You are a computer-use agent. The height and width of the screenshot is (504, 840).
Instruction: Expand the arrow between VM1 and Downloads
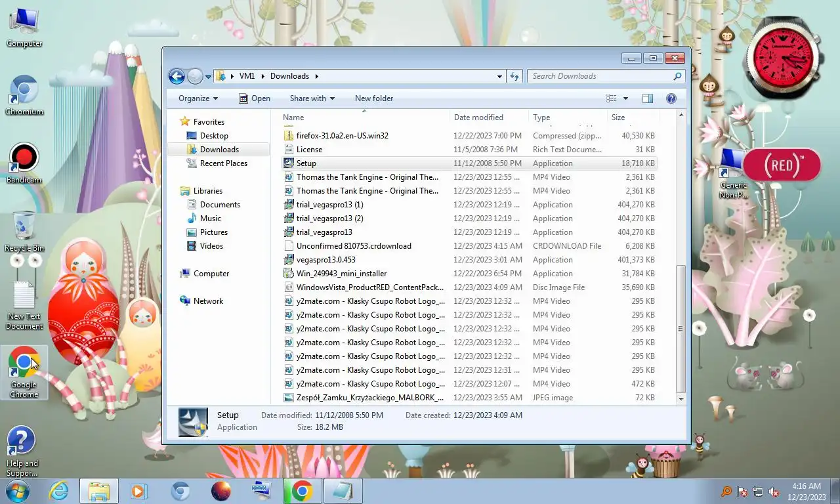[263, 76]
